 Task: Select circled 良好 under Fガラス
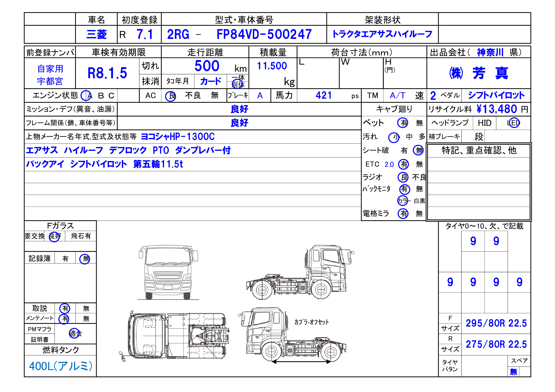point(55,236)
